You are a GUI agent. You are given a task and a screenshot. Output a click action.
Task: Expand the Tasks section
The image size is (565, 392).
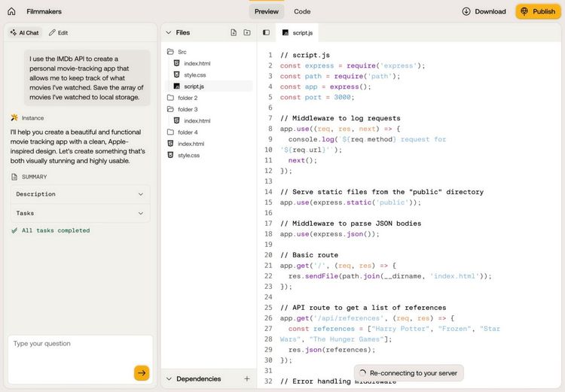tap(81, 213)
